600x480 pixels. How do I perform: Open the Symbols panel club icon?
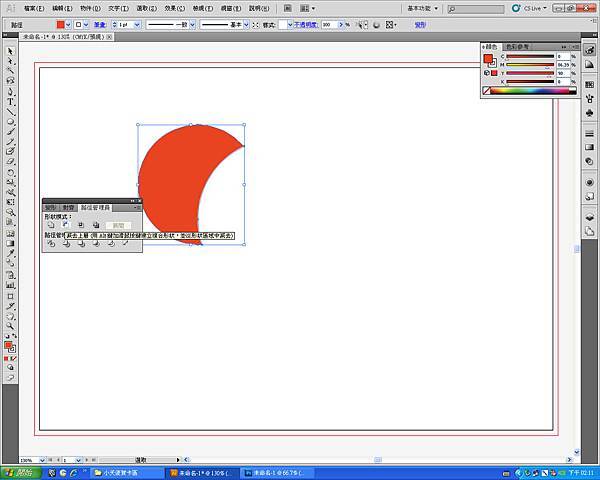click(x=589, y=113)
